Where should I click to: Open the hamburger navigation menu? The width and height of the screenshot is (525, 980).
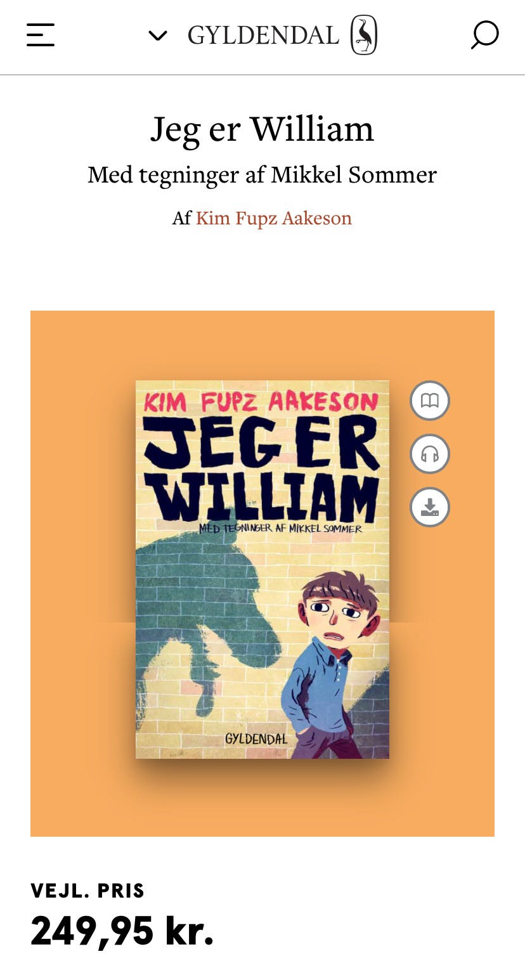tap(41, 35)
